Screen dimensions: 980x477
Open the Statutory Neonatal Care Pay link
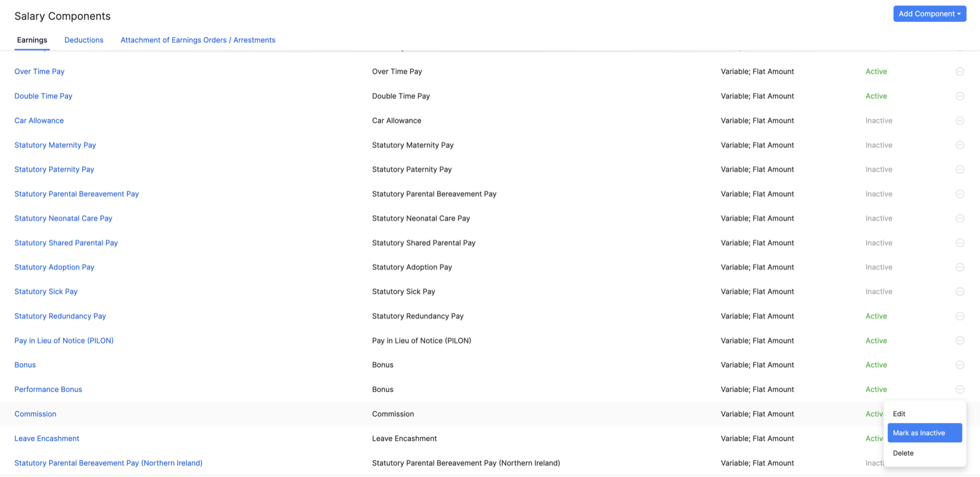63,219
